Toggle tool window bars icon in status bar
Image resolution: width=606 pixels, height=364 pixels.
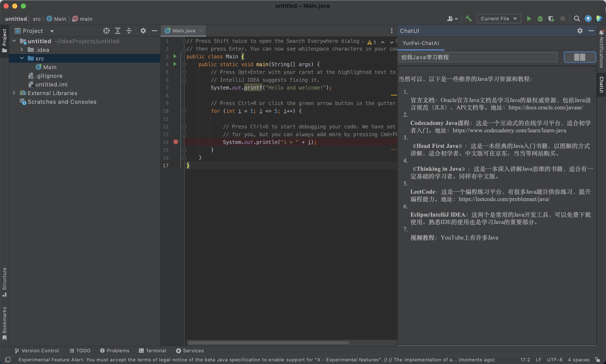pyautogui.click(x=8, y=360)
